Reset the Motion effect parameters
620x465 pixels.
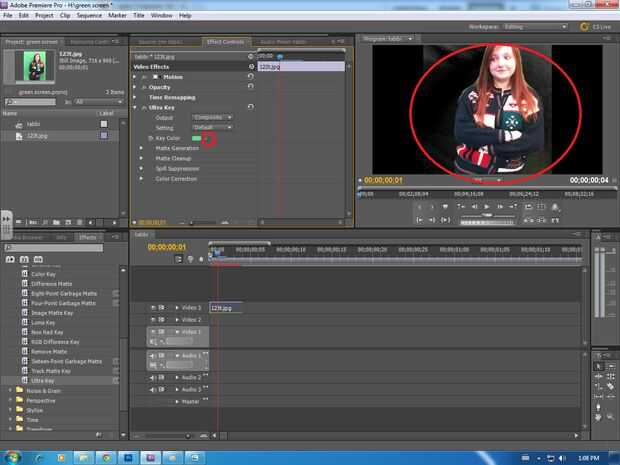pyautogui.click(x=249, y=76)
